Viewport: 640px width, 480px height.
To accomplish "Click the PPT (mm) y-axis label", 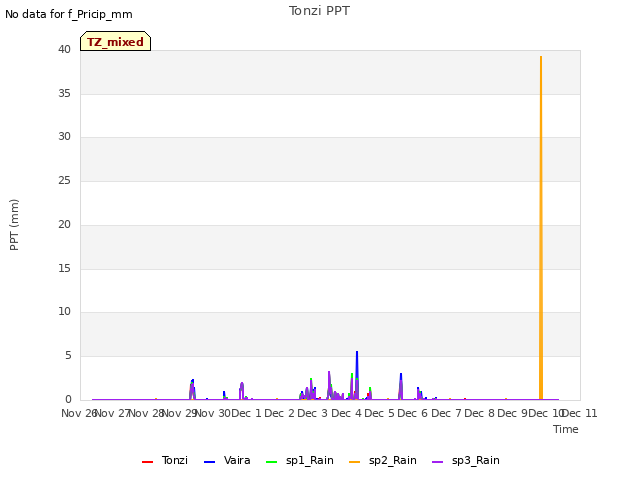I will pyautogui.click(x=14, y=225).
